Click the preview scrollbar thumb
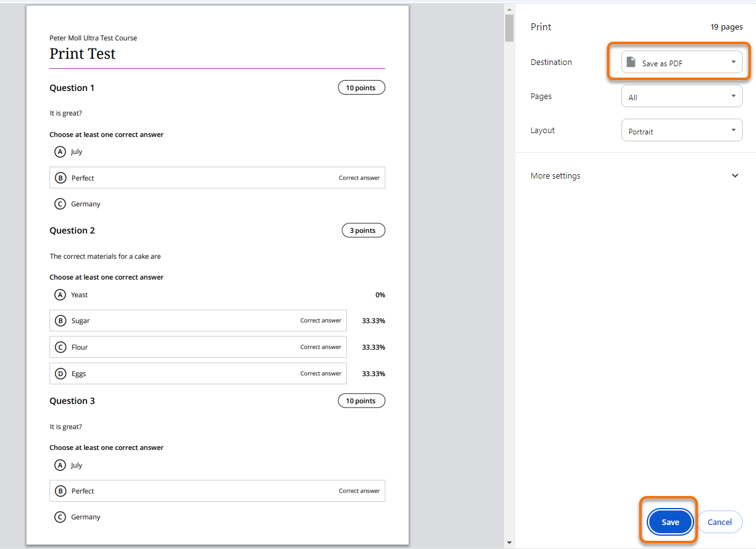The image size is (756, 549). (x=509, y=27)
